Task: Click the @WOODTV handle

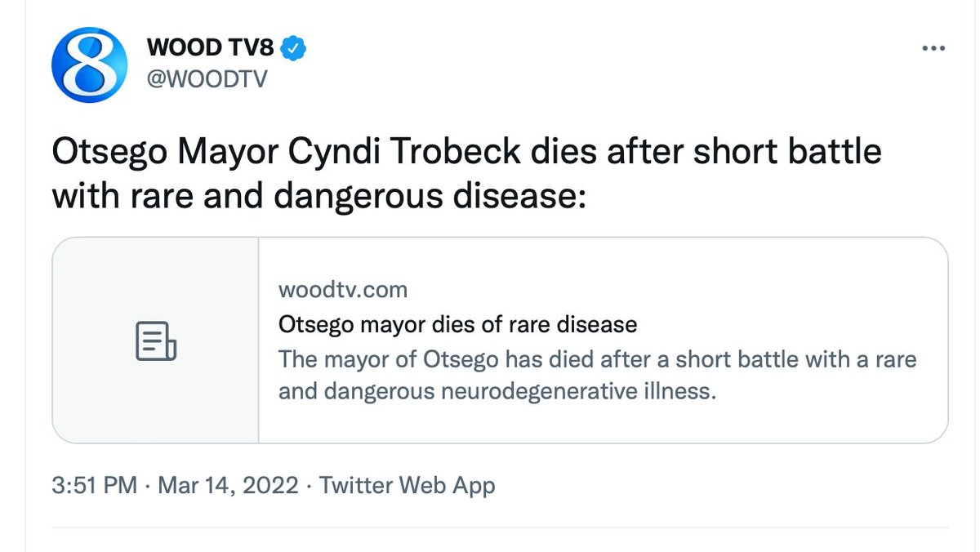Action: [x=207, y=79]
